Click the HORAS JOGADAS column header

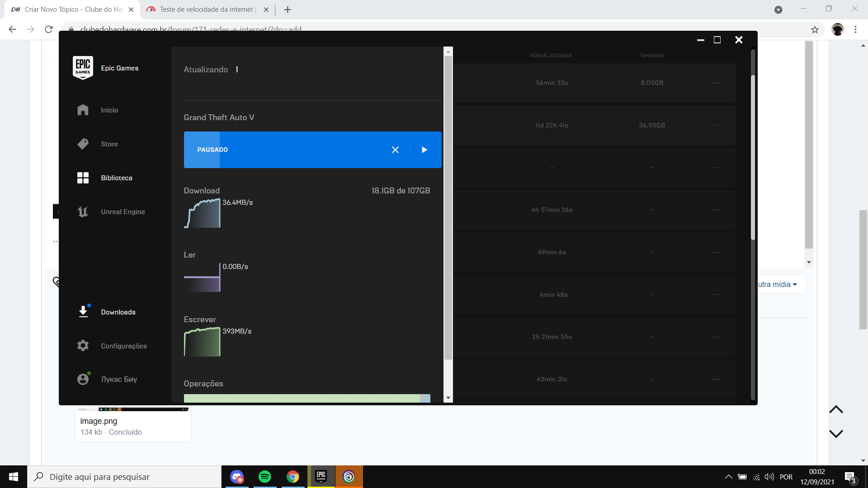coord(551,56)
